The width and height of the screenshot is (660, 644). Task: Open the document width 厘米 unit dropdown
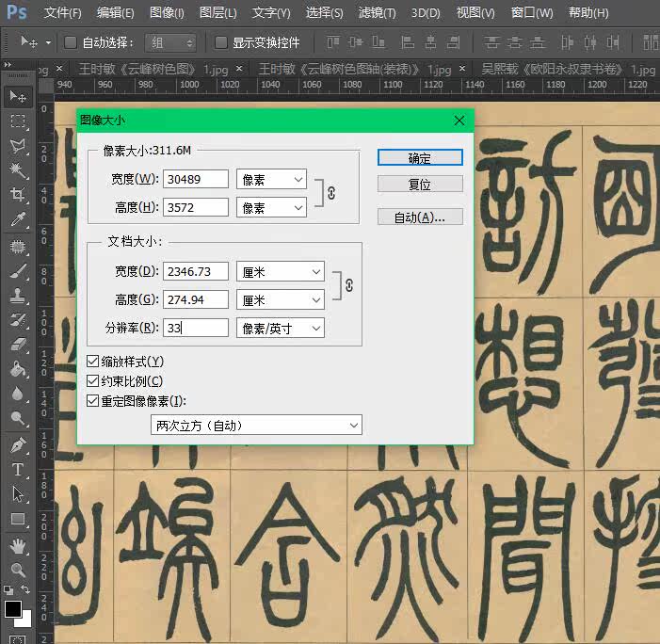tap(281, 271)
